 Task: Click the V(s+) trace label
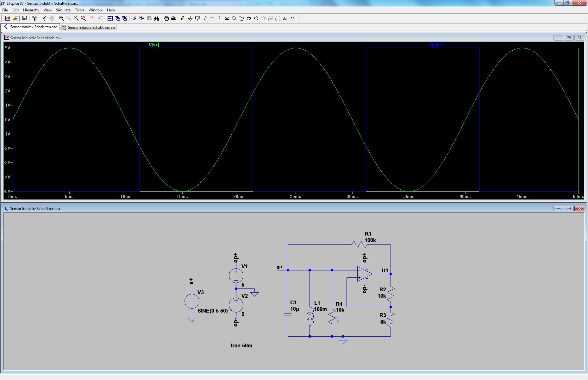point(154,45)
